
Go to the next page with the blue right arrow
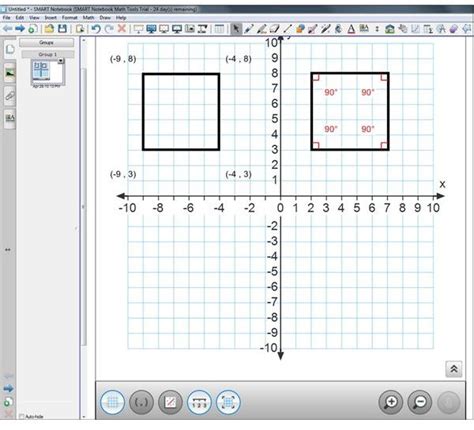pos(20,29)
